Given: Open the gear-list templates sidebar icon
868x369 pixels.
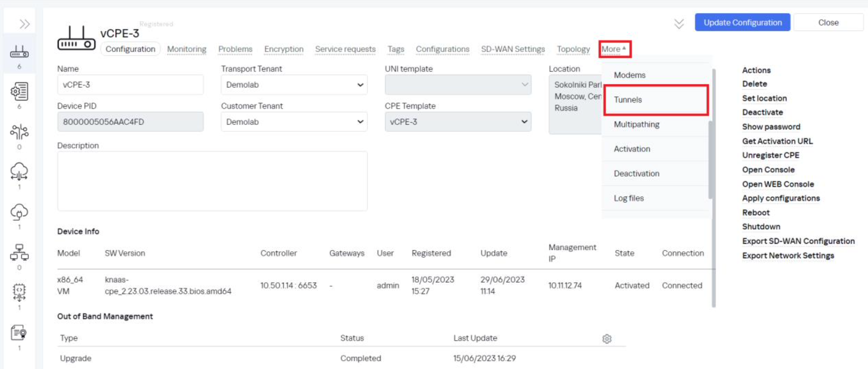Looking at the screenshot, I should [19, 92].
